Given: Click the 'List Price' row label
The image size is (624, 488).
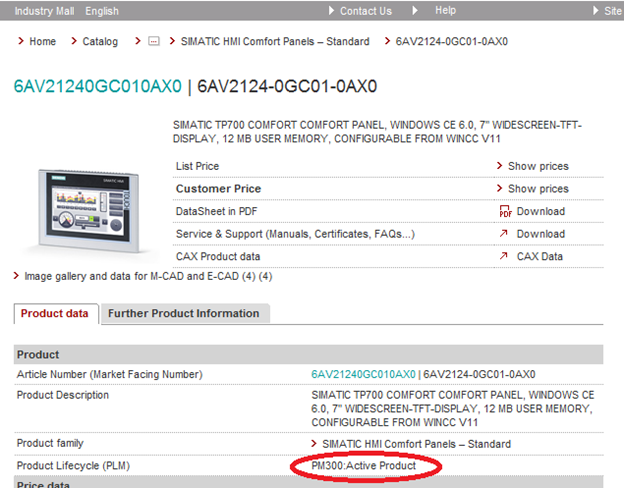Looking at the screenshot, I should click(197, 166).
